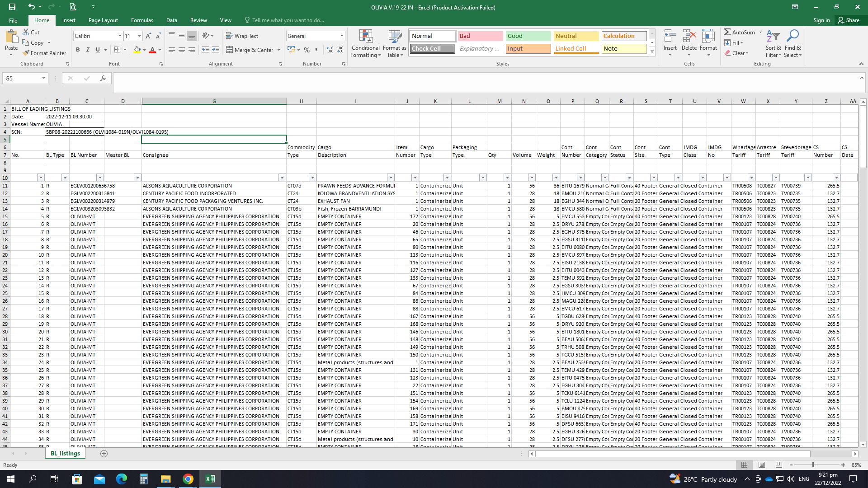The image size is (868, 488).
Task: Switch to Page Layout tab
Action: coord(103,20)
